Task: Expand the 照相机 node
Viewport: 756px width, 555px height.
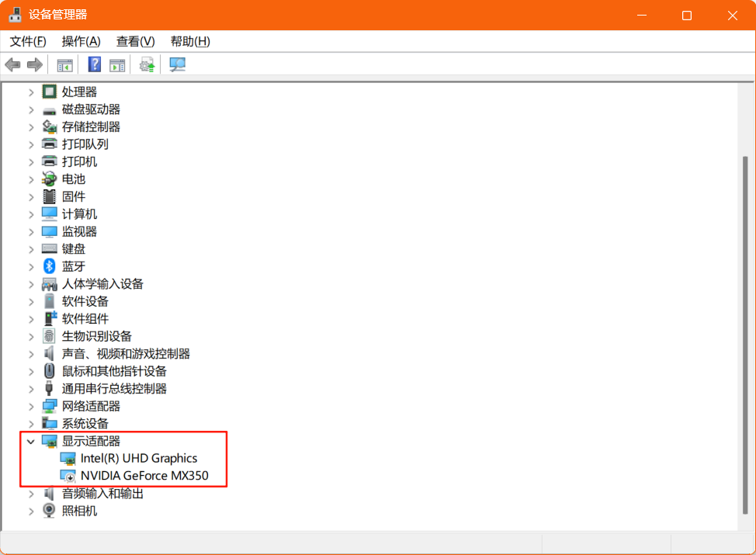Action: click(31, 511)
